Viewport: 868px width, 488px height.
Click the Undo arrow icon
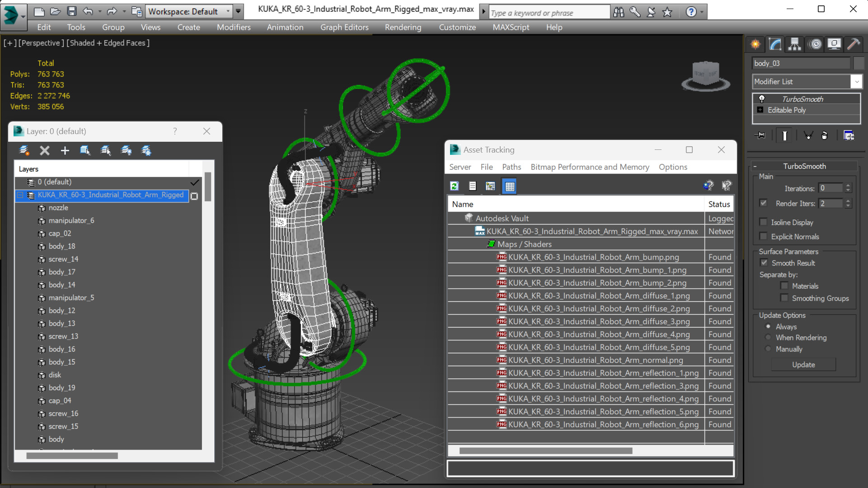(x=88, y=11)
